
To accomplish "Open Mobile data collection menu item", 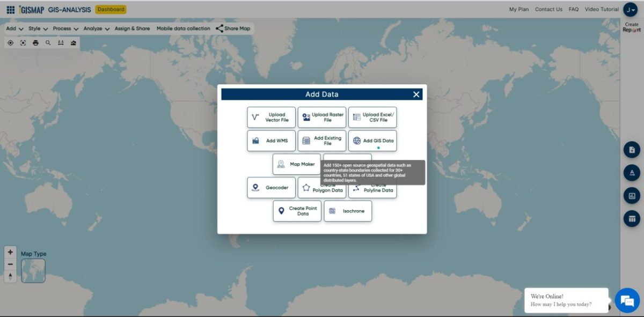I will pyautogui.click(x=184, y=28).
